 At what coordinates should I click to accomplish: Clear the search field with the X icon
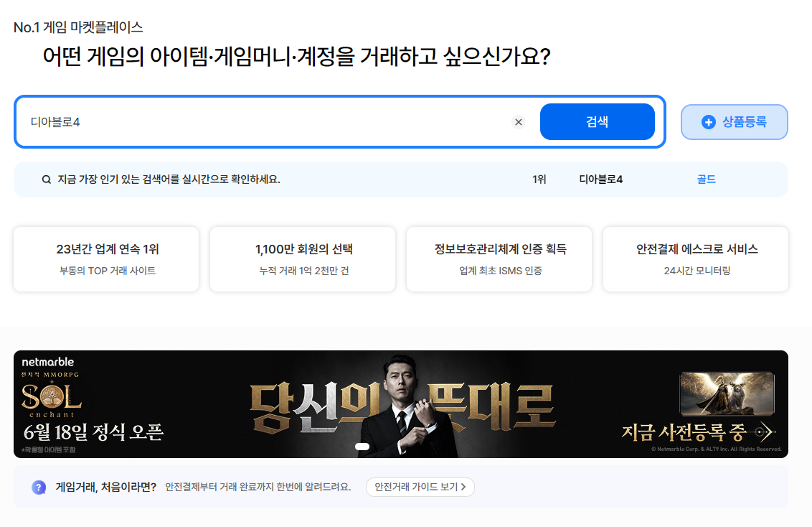(x=519, y=122)
